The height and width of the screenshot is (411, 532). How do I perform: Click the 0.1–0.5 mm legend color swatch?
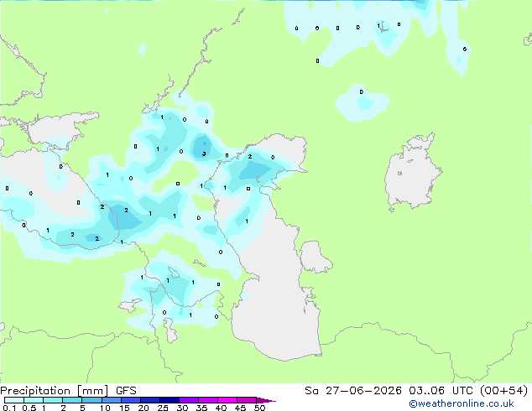click(14, 400)
